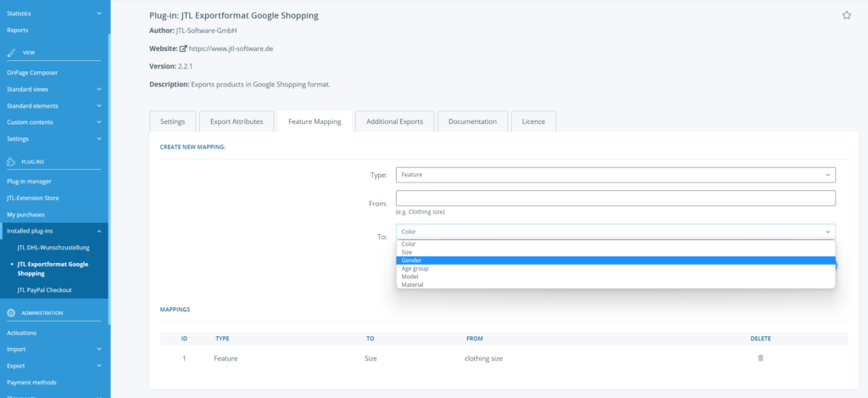Click the Plug-ins section puzzle icon
The height and width of the screenshot is (398, 868).
(x=11, y=162)
